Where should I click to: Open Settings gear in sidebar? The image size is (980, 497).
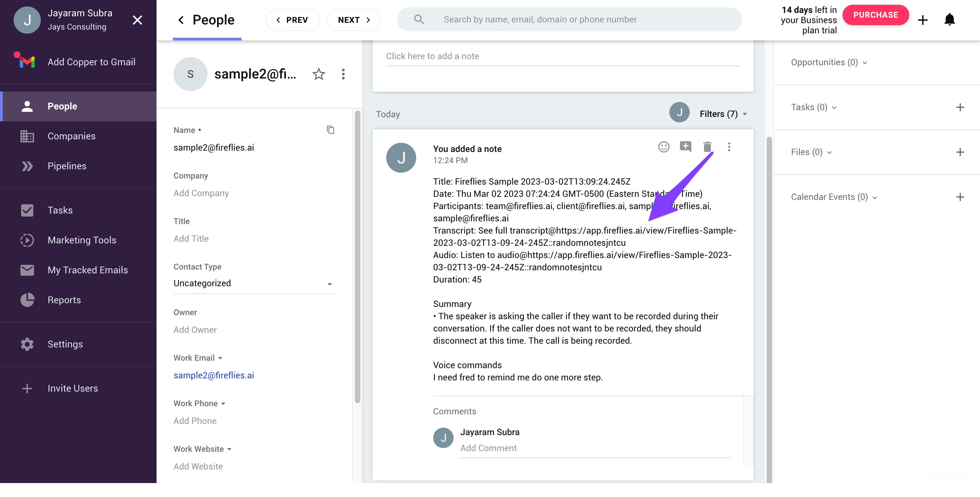[27, 344]
